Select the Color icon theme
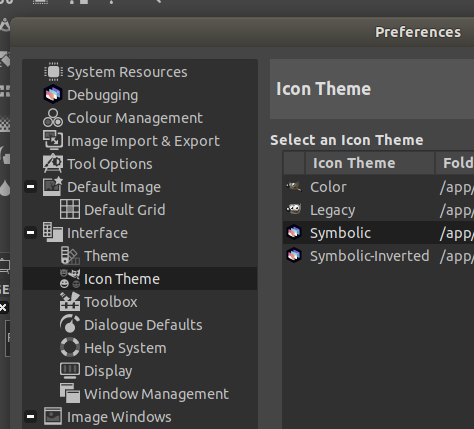 (x=378, y=187)
